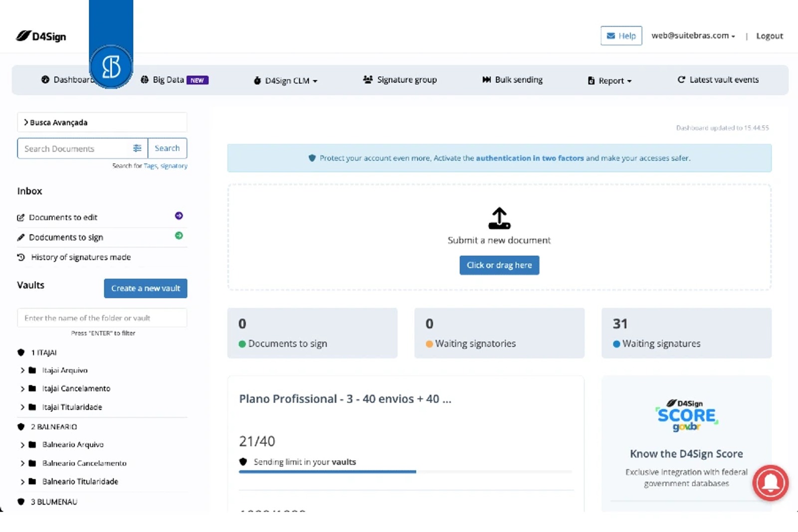The width and height of the screenshot is (798, 532).
Task: Open the D4Sign CLM dropdown
Action: 286,80
